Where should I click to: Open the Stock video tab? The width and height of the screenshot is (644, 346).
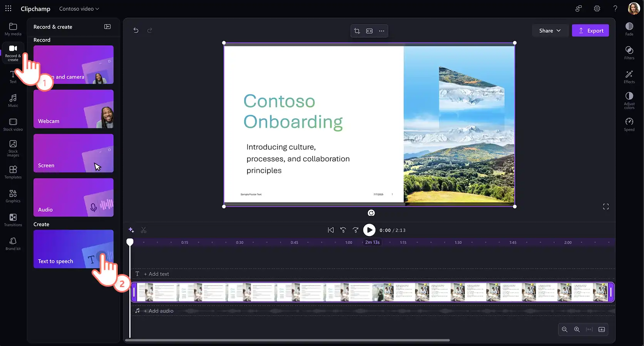click(13, 125)
